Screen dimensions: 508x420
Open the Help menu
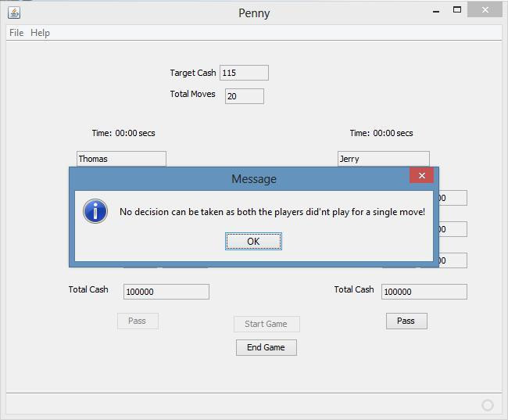click(x=40, y=33)
